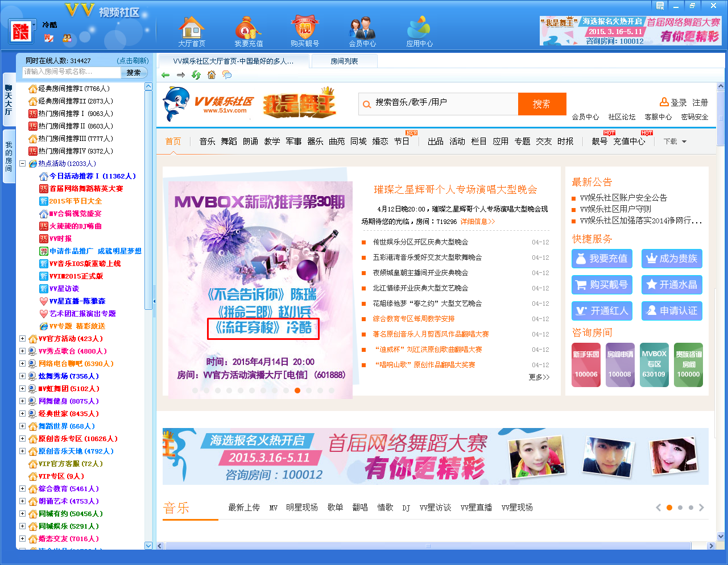
Task: Click the 新手乐园 100006 room tile
Action: coord(586,365)
